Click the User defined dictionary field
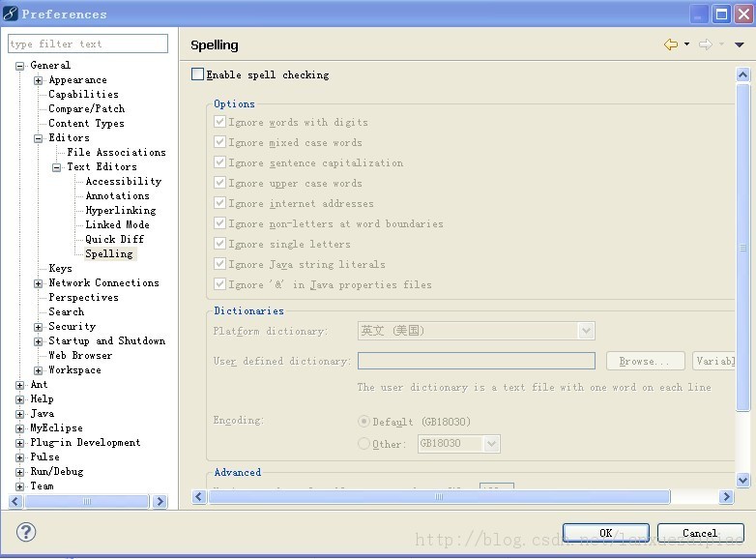The width and height of the screenshot is (756, 559). 477,361
